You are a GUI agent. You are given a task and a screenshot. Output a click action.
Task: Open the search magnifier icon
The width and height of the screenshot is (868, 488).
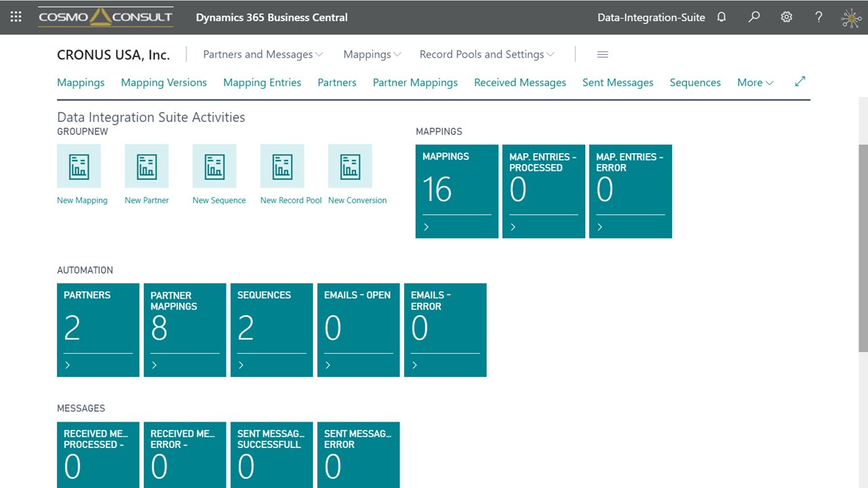[x=754, y=17]
